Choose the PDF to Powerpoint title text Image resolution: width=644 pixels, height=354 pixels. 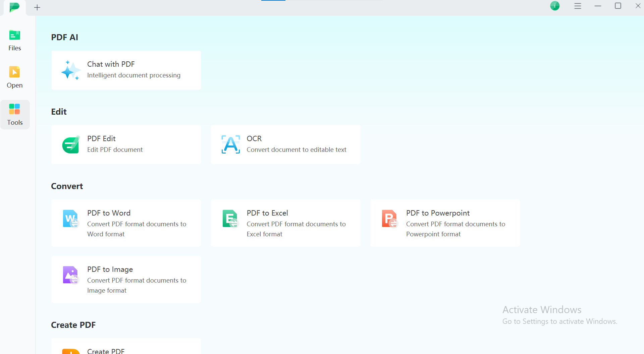coord(437,213)
